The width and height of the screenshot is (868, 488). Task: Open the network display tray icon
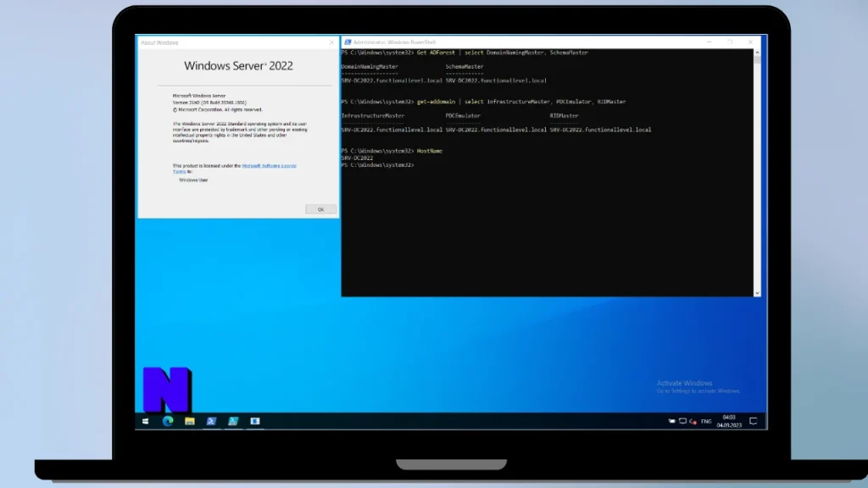(x=682, y=421)
